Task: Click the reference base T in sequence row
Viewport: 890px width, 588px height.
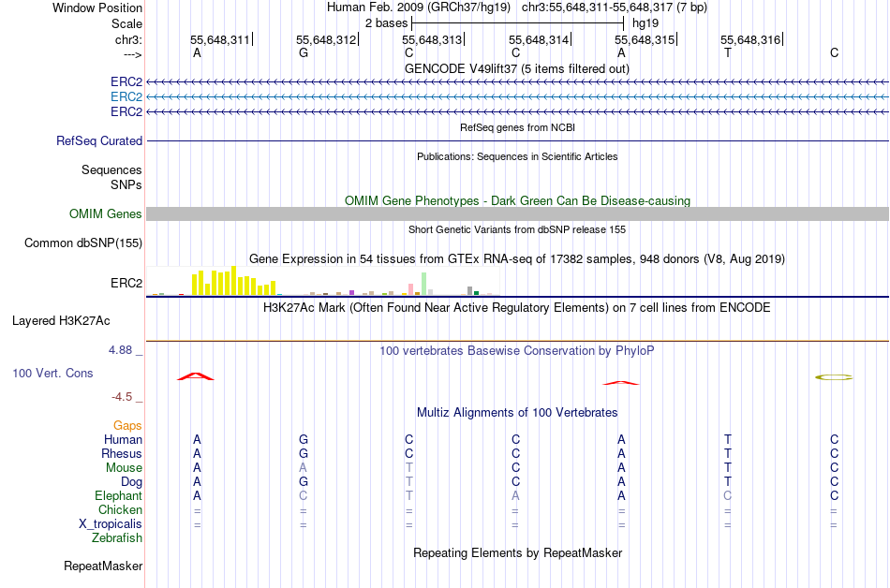Action: point(728,52)
